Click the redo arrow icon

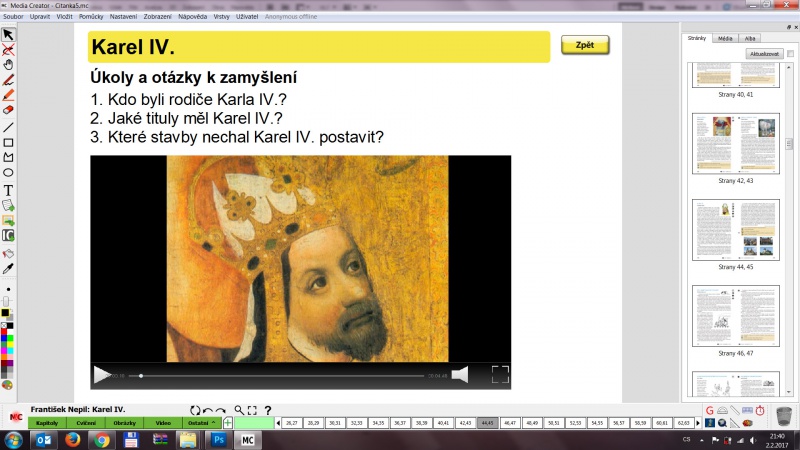[x=220, y=410]
